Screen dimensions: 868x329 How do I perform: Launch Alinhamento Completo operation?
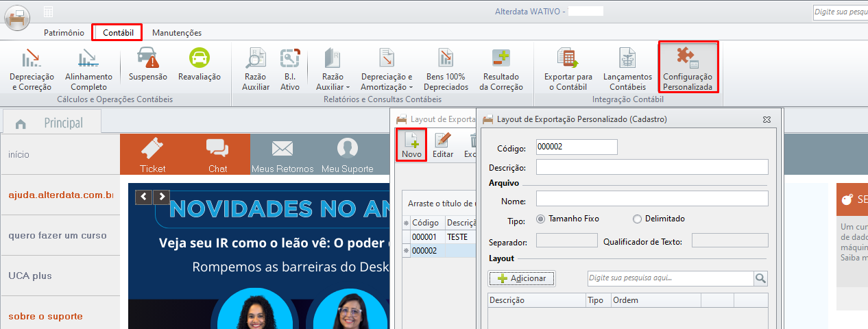pyautogui.click(x=88, y=69)
